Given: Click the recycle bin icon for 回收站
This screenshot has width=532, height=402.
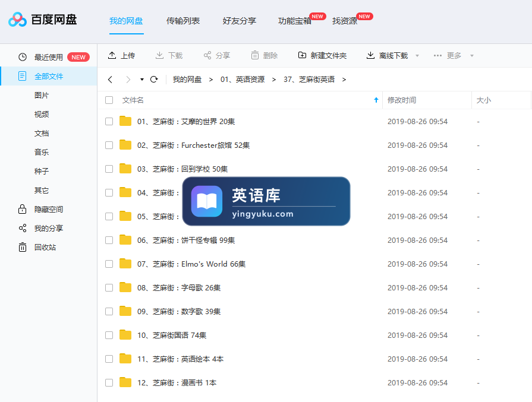Looking at the screenshot, I should [23, 247].
